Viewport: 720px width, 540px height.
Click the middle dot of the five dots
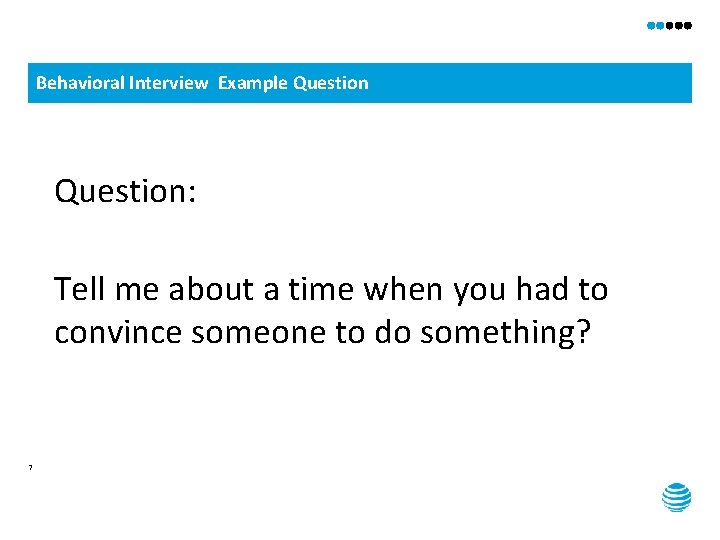[x=669, y=26]
